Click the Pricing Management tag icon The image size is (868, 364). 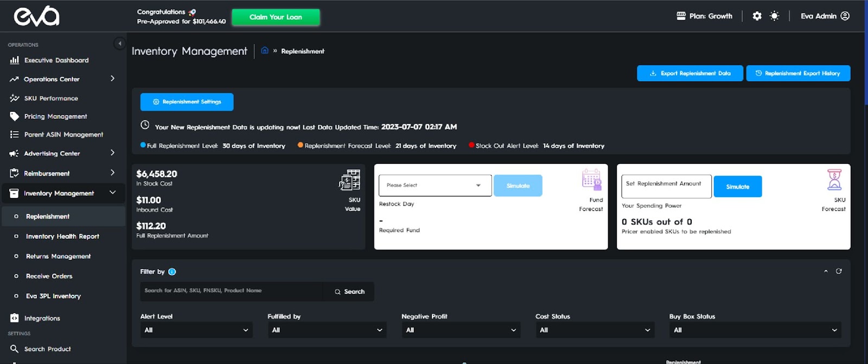[x=15, y=116]
